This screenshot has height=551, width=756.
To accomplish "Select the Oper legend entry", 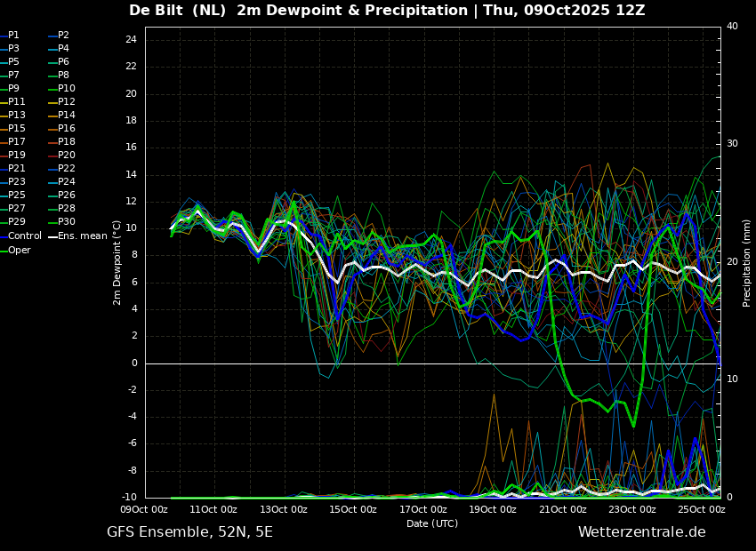I will coord(15,250).
